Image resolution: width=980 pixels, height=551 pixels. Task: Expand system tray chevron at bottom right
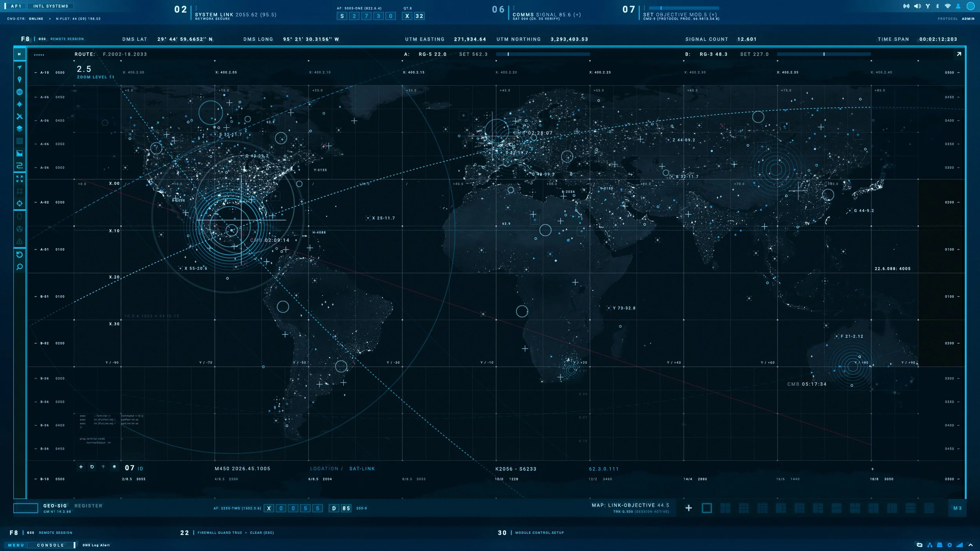[970, 545]
